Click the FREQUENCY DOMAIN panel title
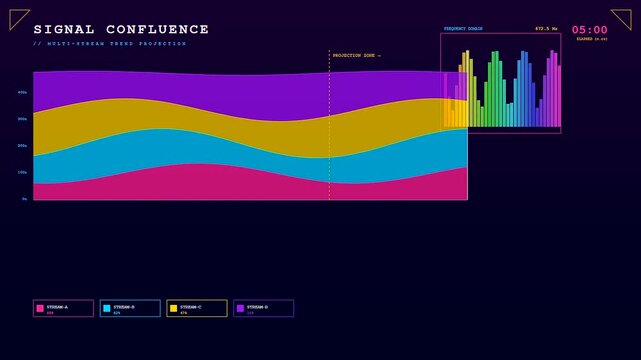 point(463,29)
